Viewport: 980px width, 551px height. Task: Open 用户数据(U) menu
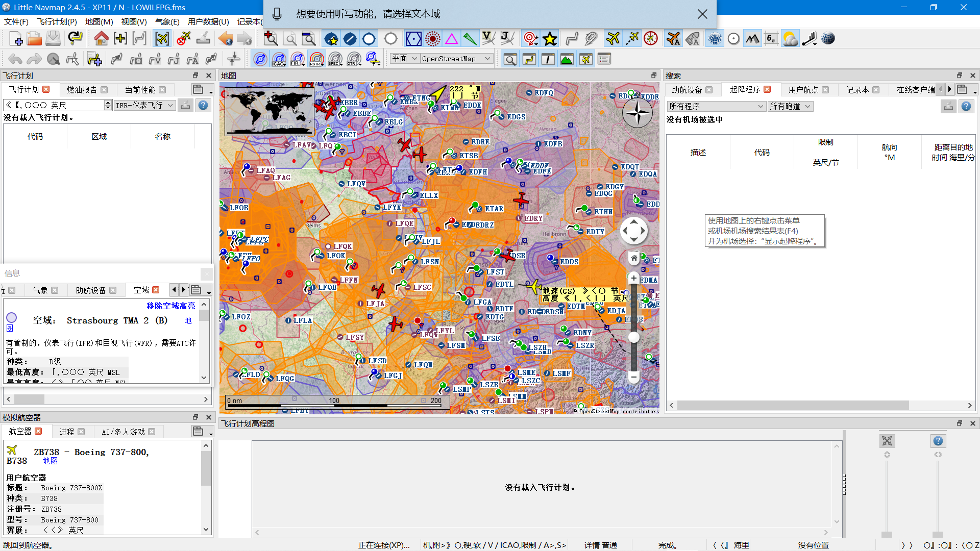208,21
